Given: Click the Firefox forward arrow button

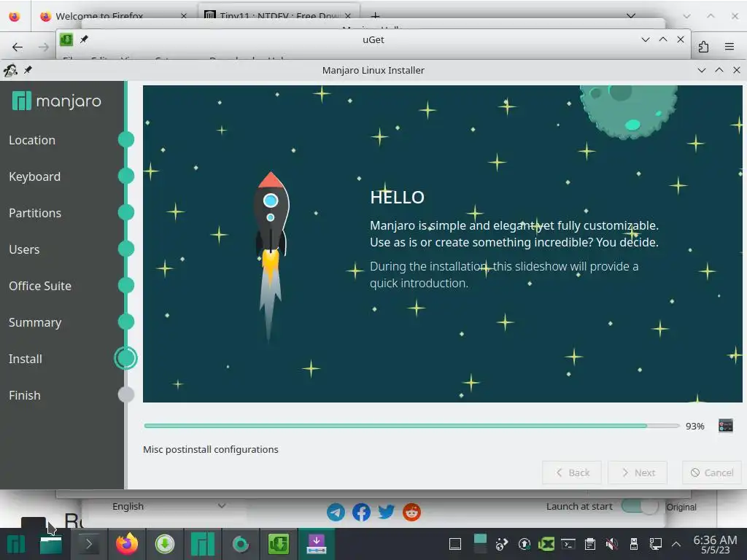Looking at the screenshot, I should (43, 47).
